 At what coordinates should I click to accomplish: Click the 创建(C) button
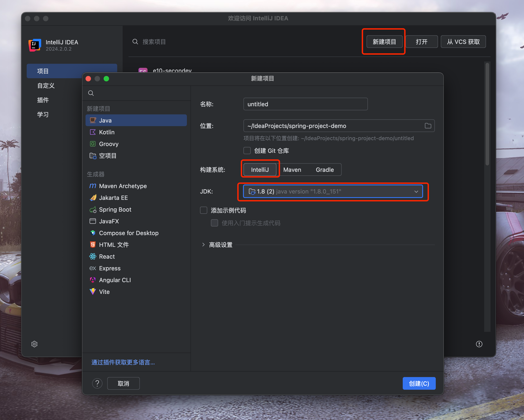419,383
